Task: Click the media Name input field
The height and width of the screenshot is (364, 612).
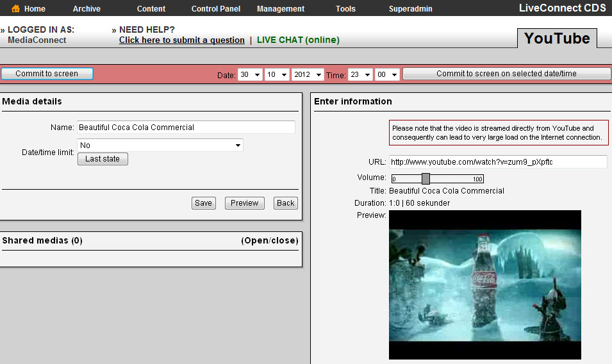Action: click(186, 127)
